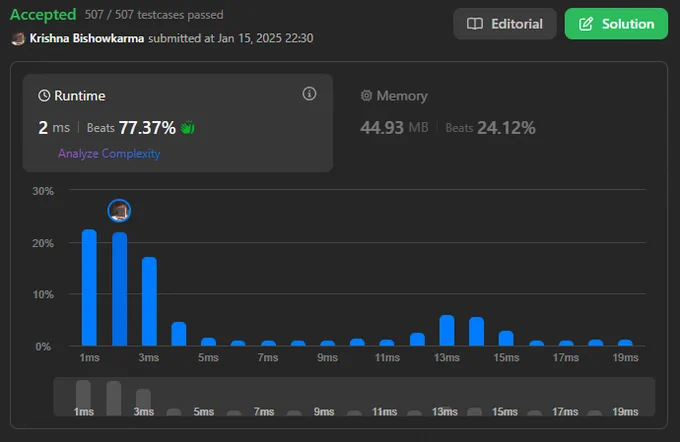Click the 10% y-axis label
The width and height of the screenshot is (680, 442).
(x=43, y=295)
